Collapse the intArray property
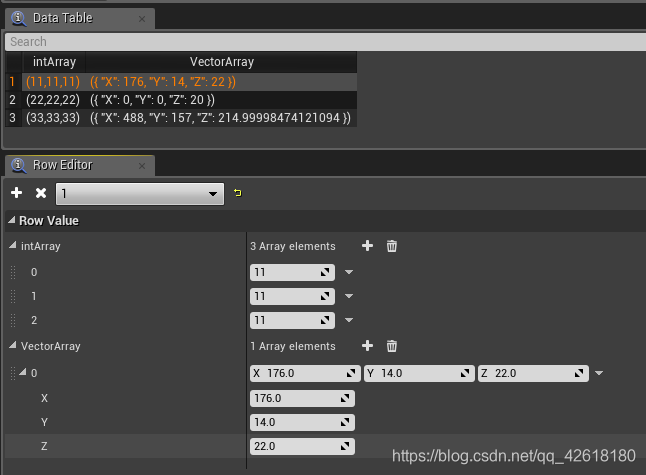Screen dimensions: 646x475 pyautogui.click(x=13, y=246)
